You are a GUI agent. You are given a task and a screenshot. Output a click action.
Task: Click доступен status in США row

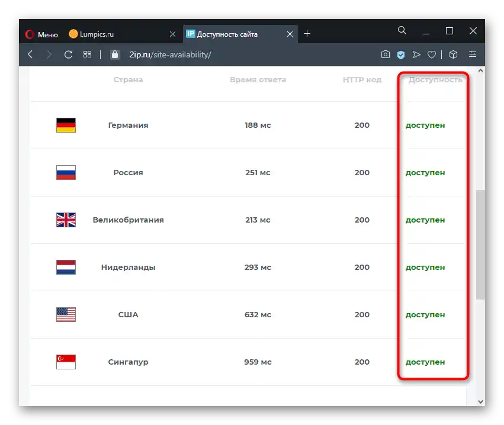click(425, 314)
